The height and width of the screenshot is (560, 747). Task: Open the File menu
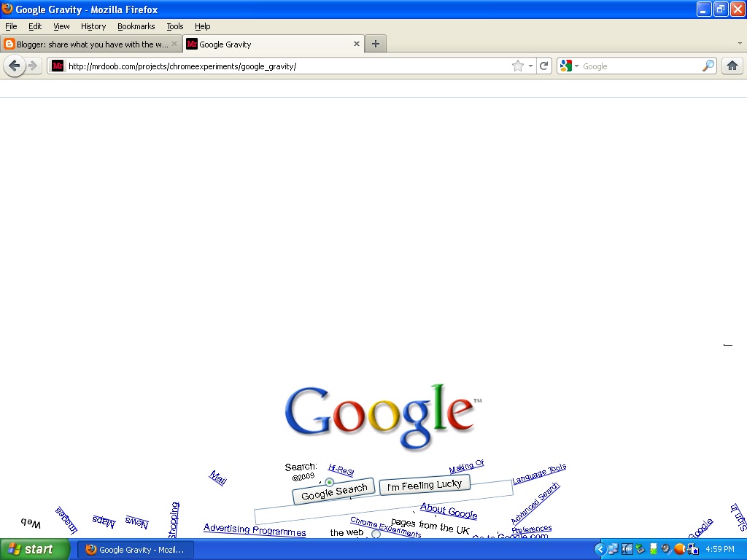click(11, 26)
